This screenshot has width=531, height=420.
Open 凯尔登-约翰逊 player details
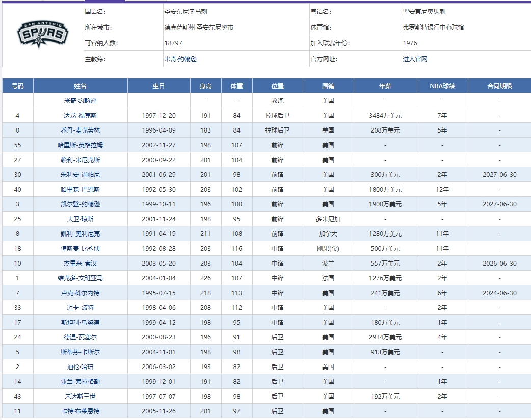(79, 204)
